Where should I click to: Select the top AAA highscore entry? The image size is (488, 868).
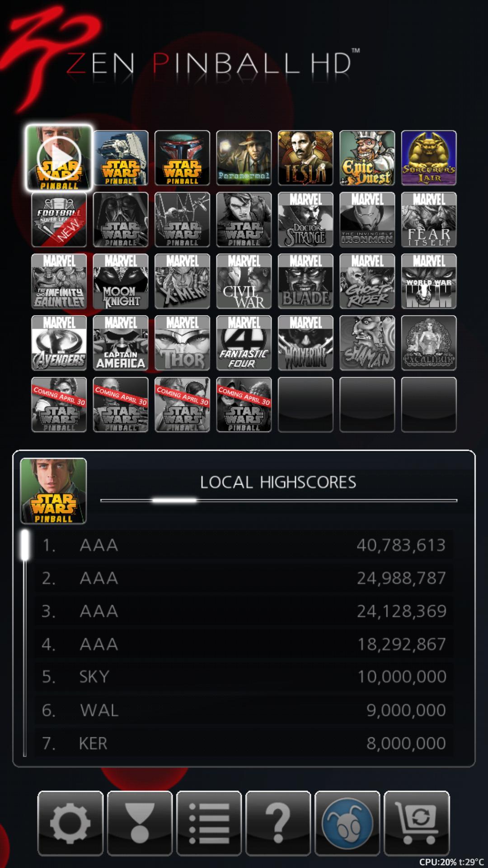point(244,545)
